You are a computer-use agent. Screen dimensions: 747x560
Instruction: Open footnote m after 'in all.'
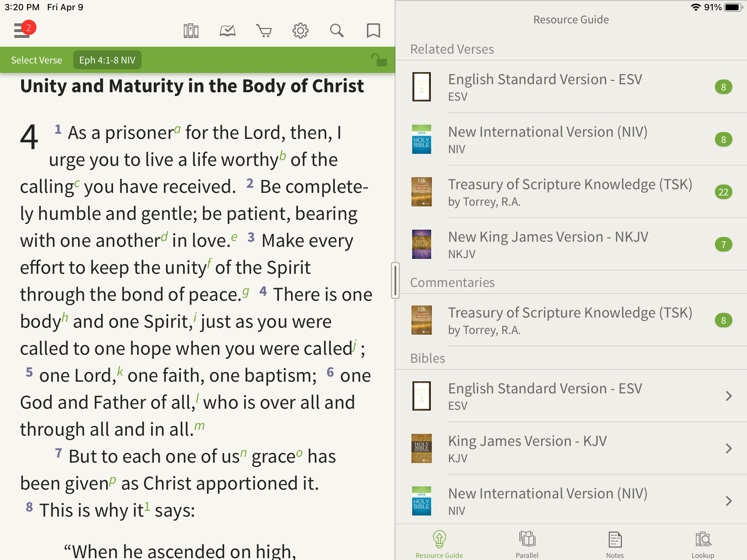point(200,425)
